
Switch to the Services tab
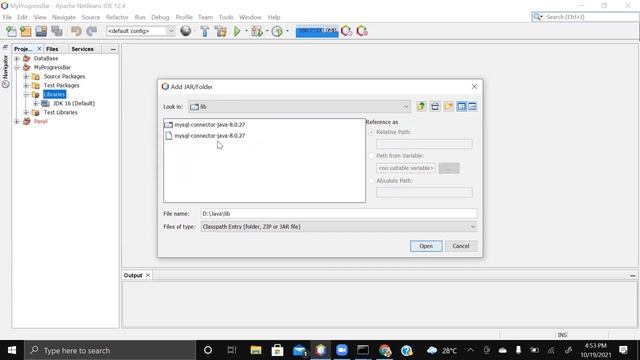[82, 49]
